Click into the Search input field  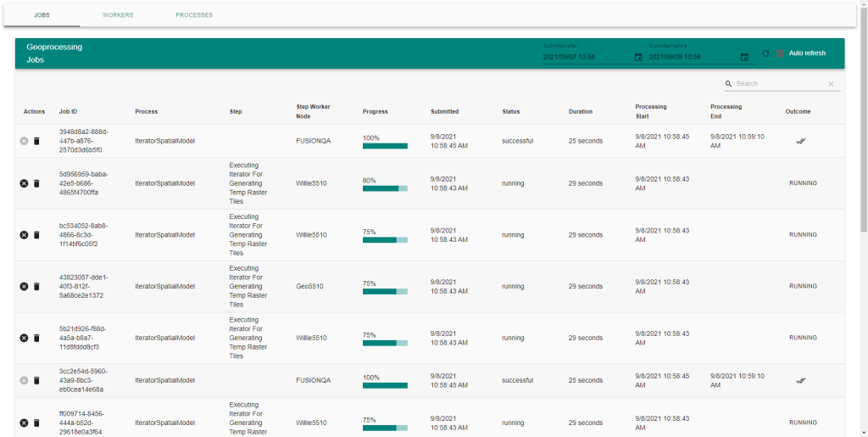click(778, 84)
